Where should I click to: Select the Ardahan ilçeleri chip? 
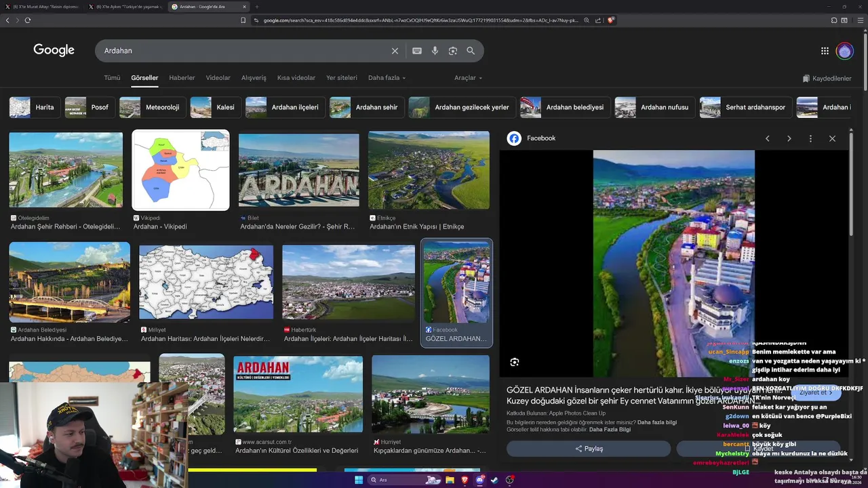click(285, 107)
